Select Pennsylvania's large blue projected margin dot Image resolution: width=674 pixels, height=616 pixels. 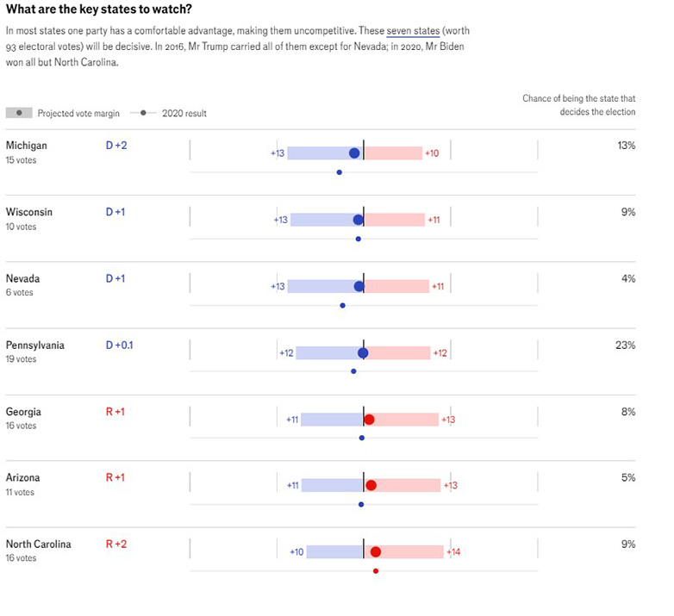(363, 353)
